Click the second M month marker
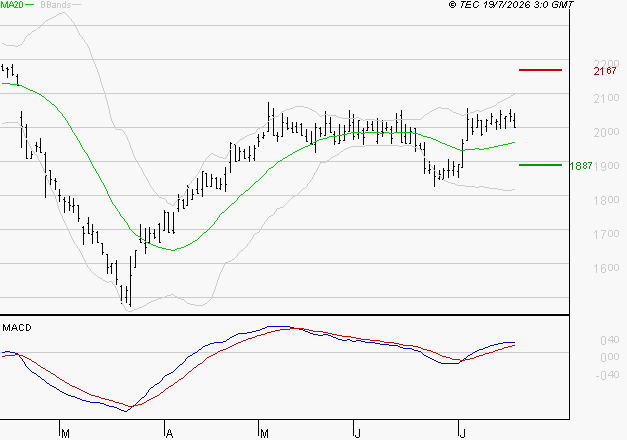 (264, 434)
